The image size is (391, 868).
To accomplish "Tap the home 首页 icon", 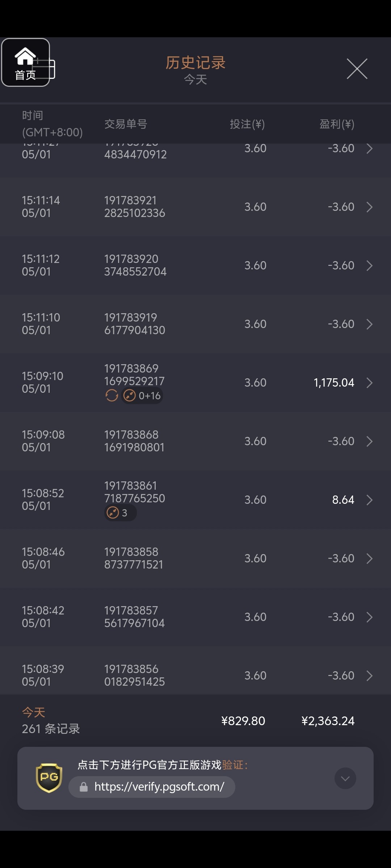I will pyautogui.click(x=25, y=62).
